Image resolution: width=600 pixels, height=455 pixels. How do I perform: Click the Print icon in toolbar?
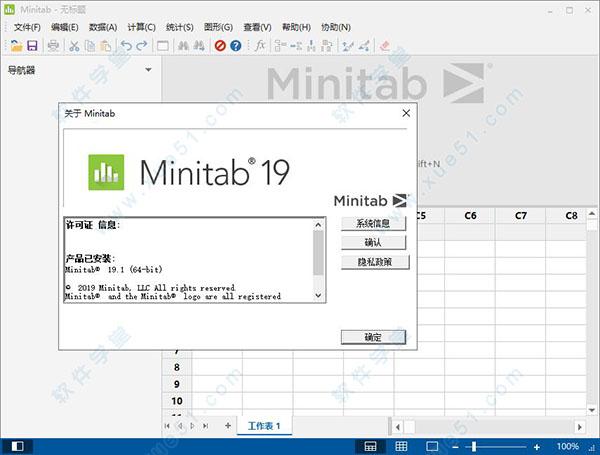pos(53,46)
